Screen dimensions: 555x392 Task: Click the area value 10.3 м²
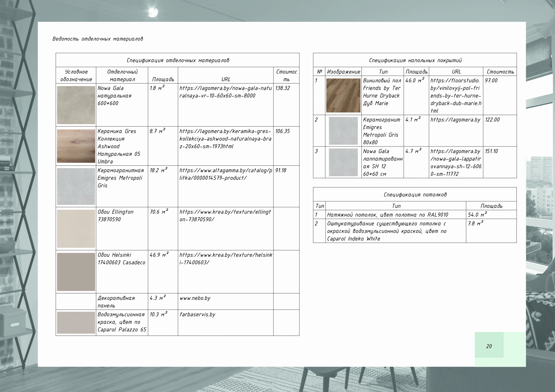(x=159, y=314)
